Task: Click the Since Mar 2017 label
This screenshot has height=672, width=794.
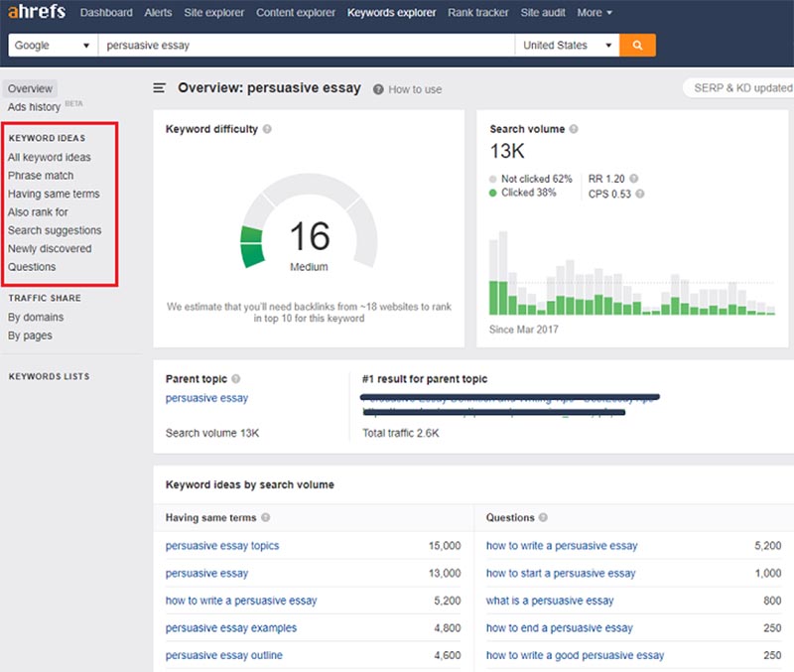Action: pyautogui.click(x=524, y=330)
